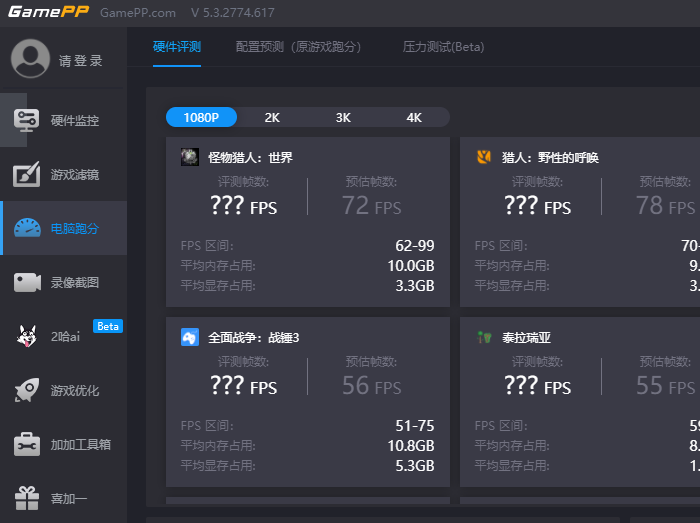700x523 pixels.
Task: Click the 55 FPS estimated value
Action: 666,386
